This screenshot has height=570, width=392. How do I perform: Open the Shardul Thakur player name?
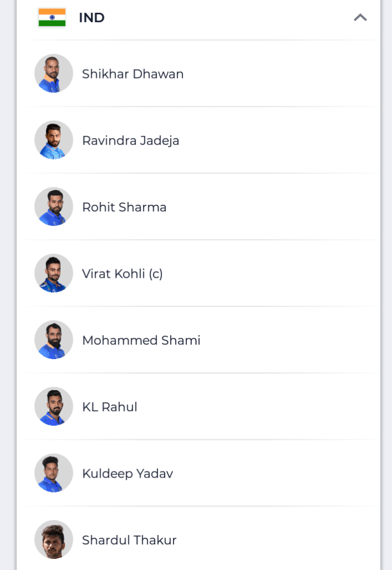coord(130,540)
